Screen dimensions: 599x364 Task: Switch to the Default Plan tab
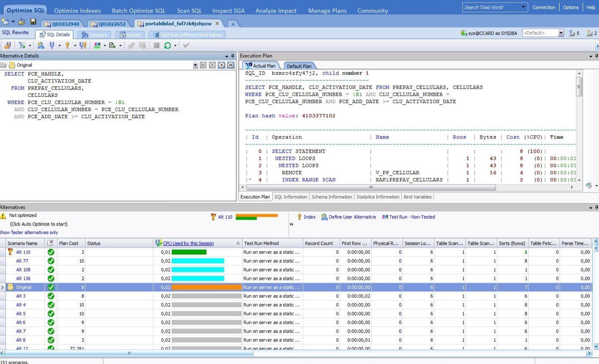point(299,66)
